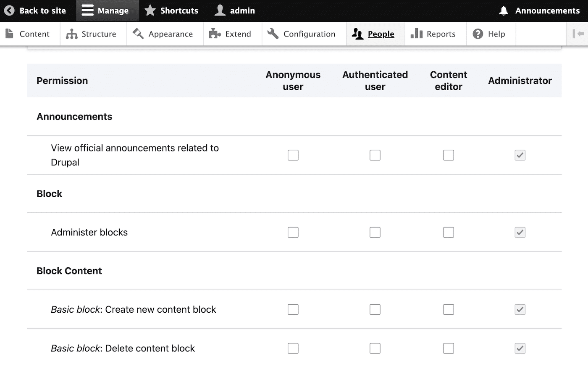Open the Structure menu item
The image size is (588, 366).
(x=99, y=34)
